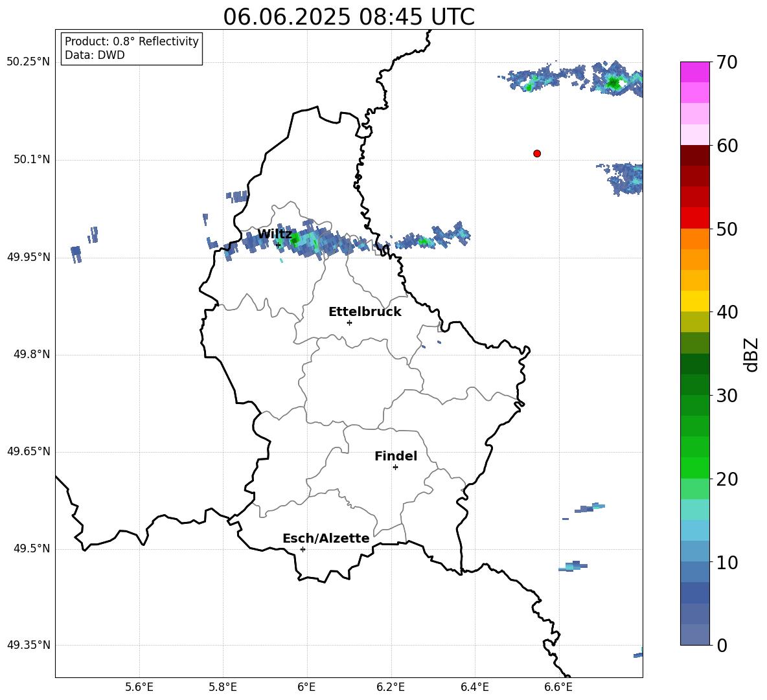
Task: Select the Esch/Alzette city label
Action: pos(326,538)
